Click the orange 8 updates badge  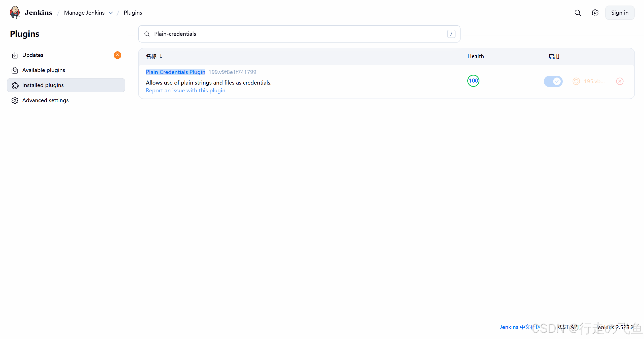point(117,55)
